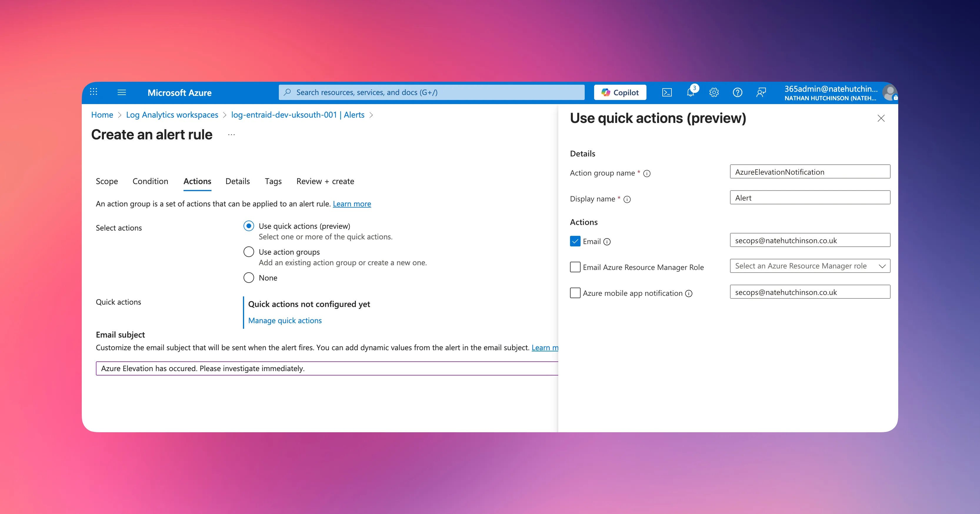The height and width of the screenshot is (514, 980).
Task: Select the None radio option
Action: click(249, 278)
